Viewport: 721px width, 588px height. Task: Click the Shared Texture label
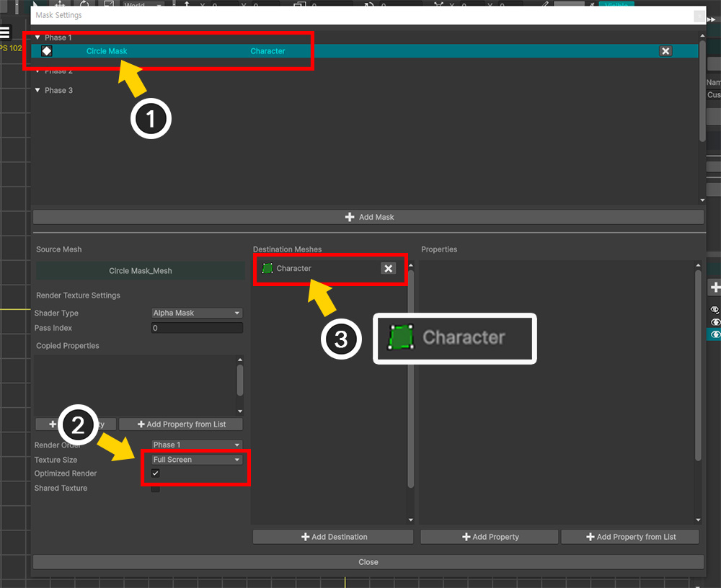(61, 488)
